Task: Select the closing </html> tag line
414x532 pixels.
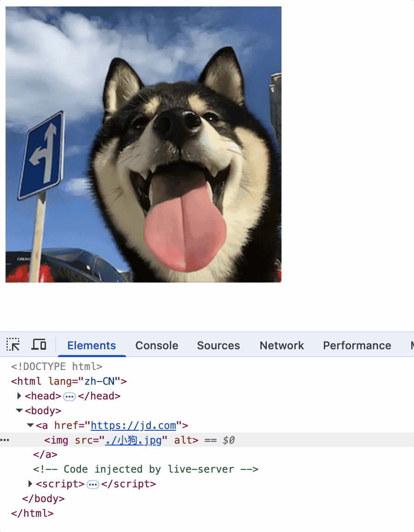Action: click(x=32, y=513)
